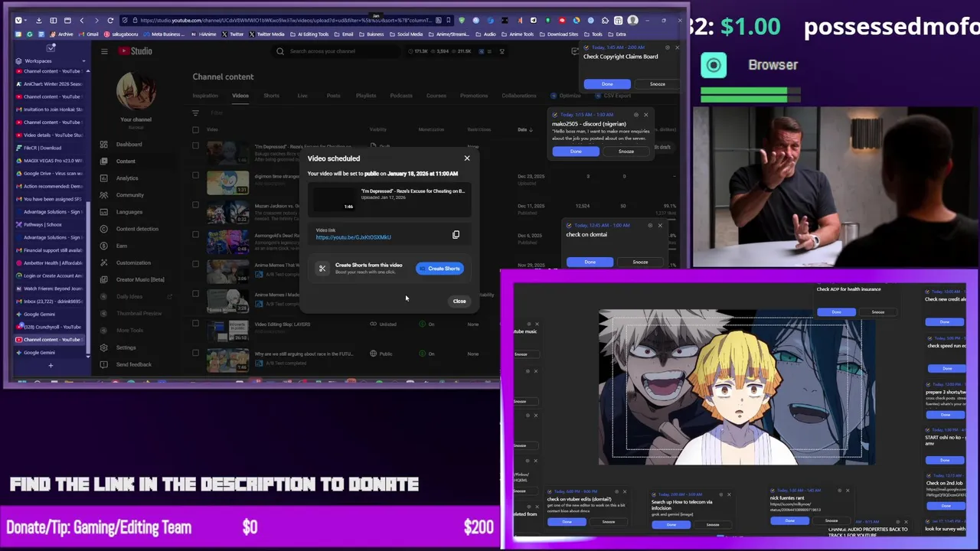
Task: Open the Download Sites bookmark folder
Action: tap(559, 34)
